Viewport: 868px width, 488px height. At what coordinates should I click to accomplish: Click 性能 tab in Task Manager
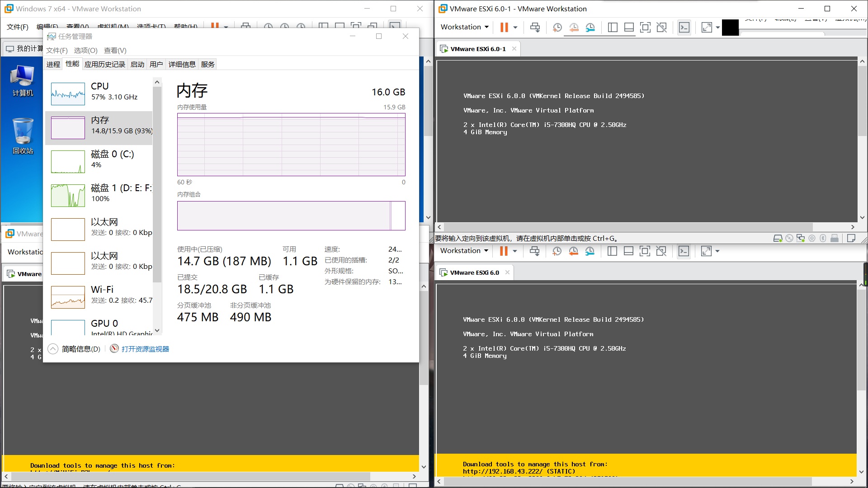click(71, 64)
